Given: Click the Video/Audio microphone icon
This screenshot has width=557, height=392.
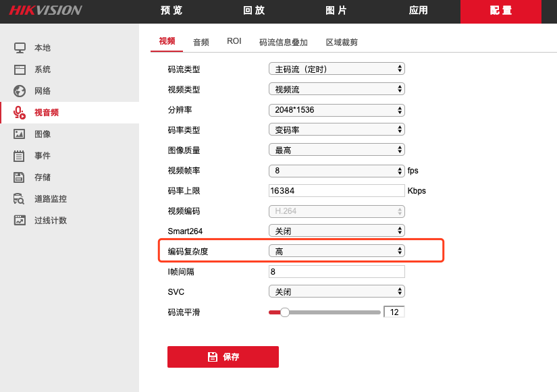Looking at the screenshot, I should (20, 113).
